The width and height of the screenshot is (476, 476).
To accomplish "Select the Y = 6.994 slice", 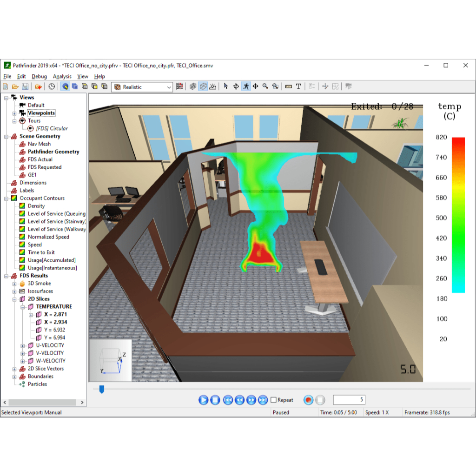I will pos(54,337).
